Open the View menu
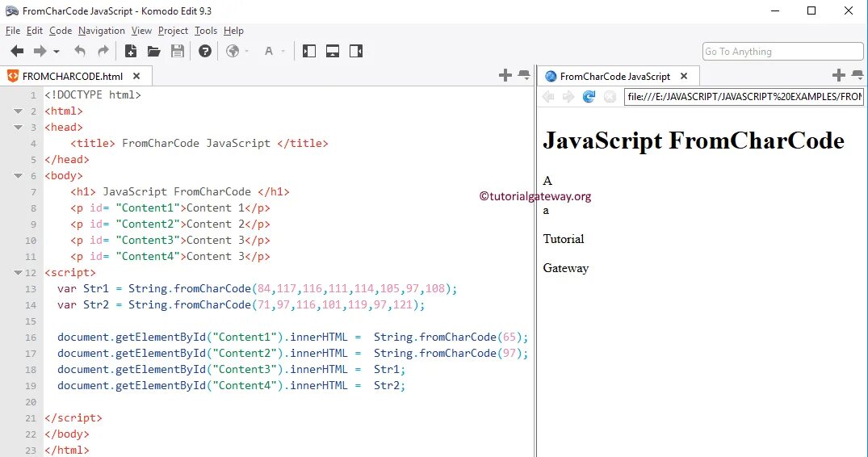 pos(141,31)
